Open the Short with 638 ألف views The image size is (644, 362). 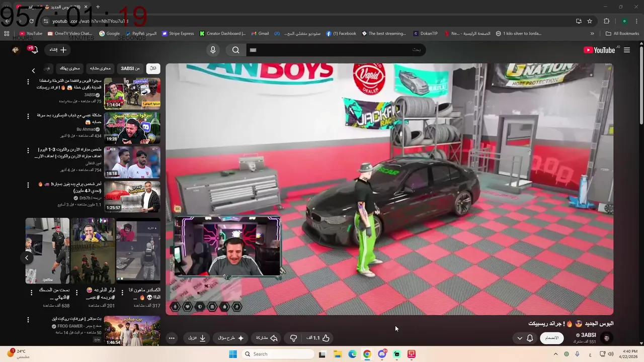(x=47, y=251)
